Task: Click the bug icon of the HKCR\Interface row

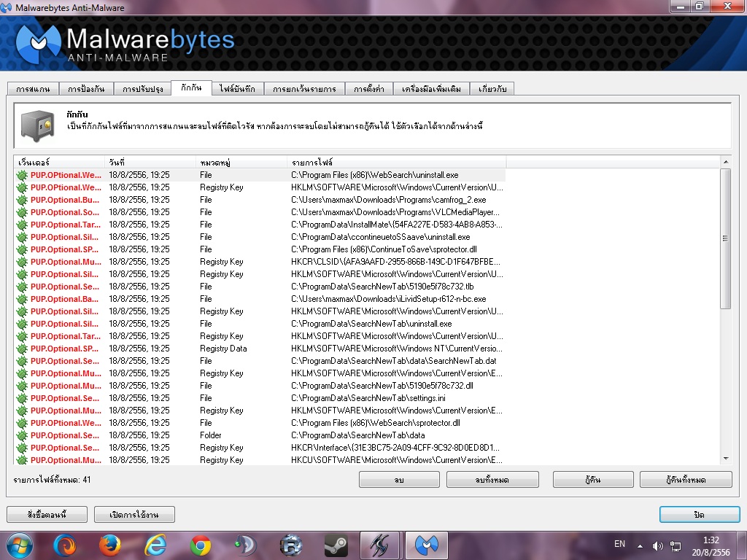Action: [21, 448]
